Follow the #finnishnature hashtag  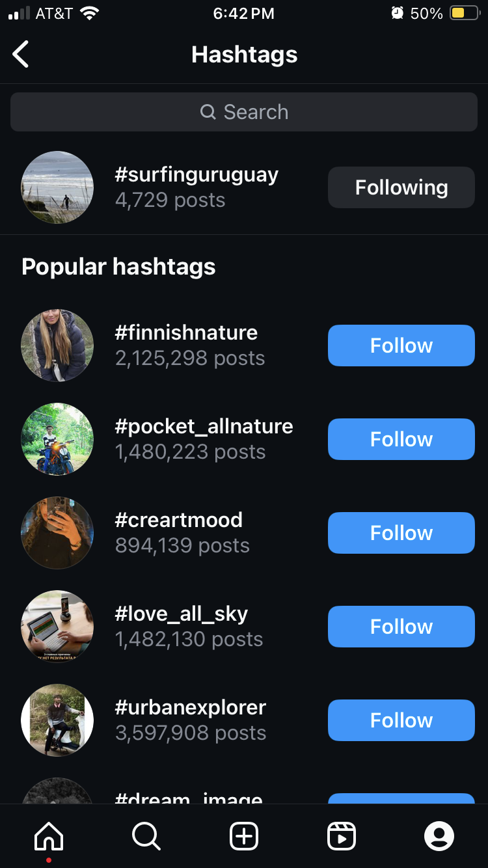(x=401, y=346)
